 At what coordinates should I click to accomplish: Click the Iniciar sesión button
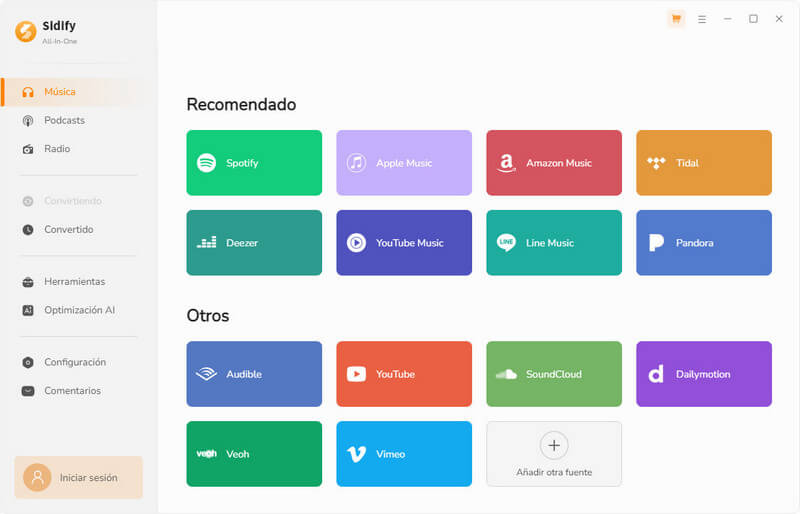(79, 477)
